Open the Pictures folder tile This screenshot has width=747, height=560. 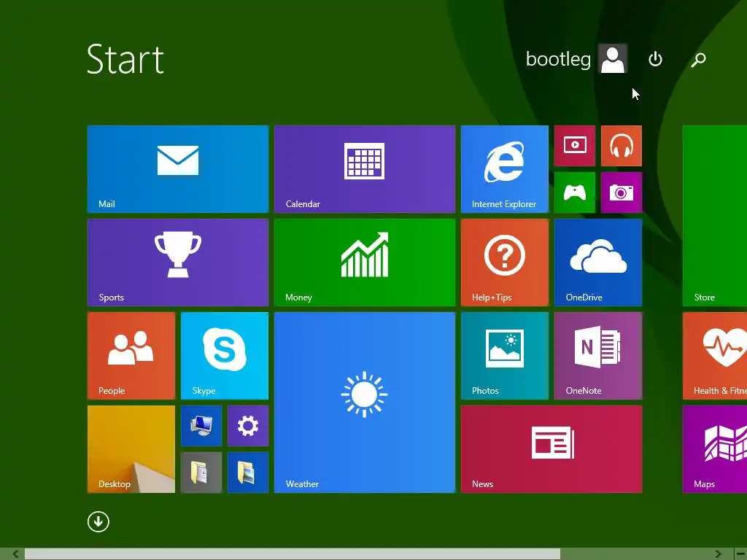248,472
